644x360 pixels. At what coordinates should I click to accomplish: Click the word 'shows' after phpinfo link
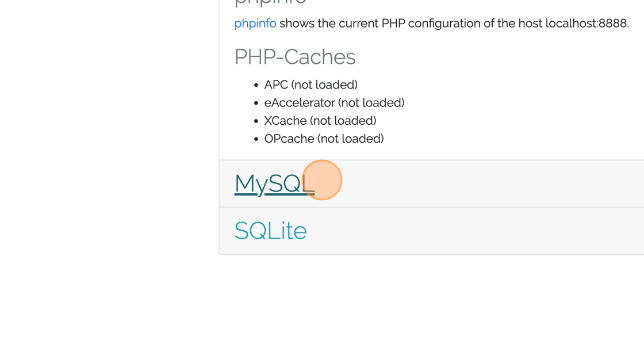(297, 24)
